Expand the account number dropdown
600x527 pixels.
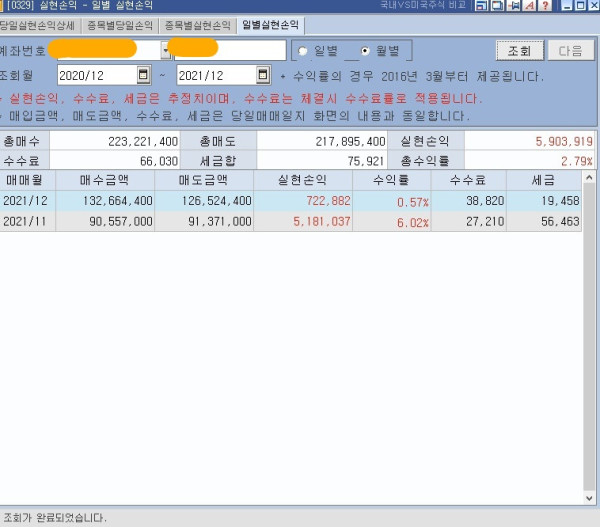(166, 51)
